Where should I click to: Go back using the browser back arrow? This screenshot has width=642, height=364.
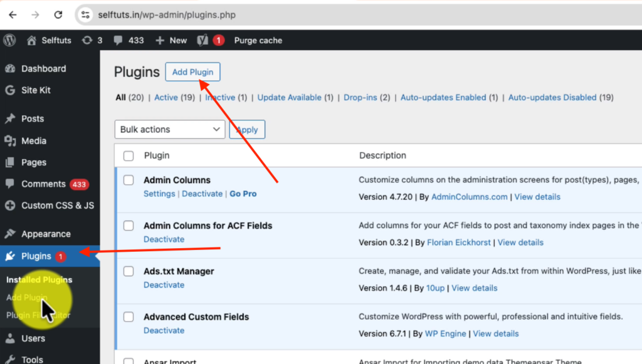tap(13, 14)
